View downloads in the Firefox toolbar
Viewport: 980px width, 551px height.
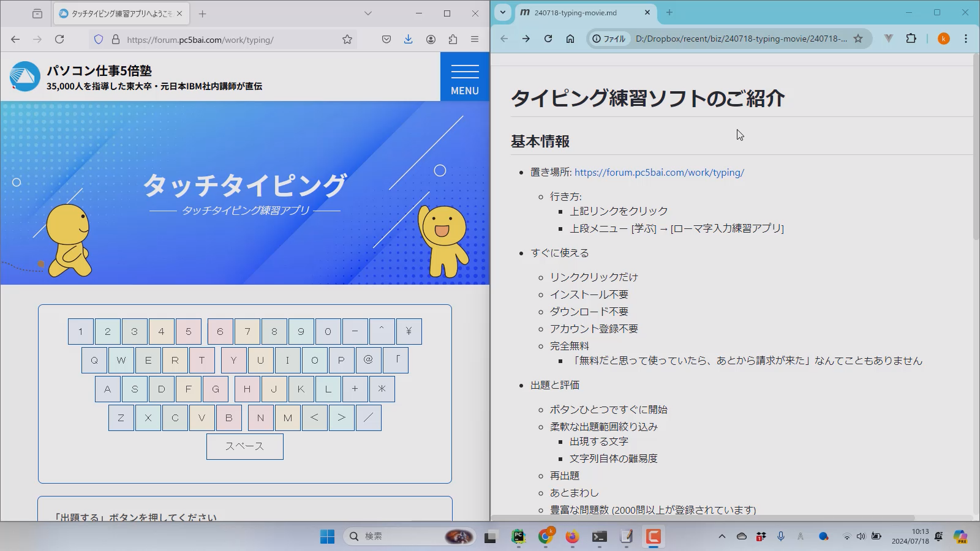coord(407,39)
